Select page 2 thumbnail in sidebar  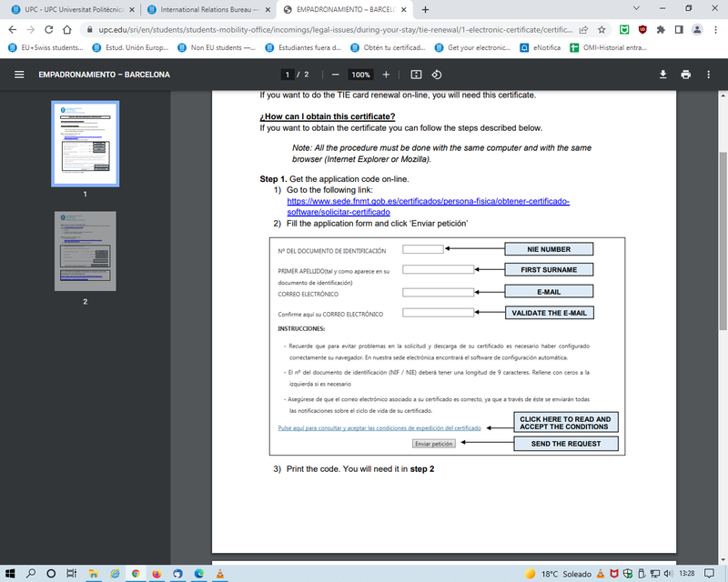point(85,251)
